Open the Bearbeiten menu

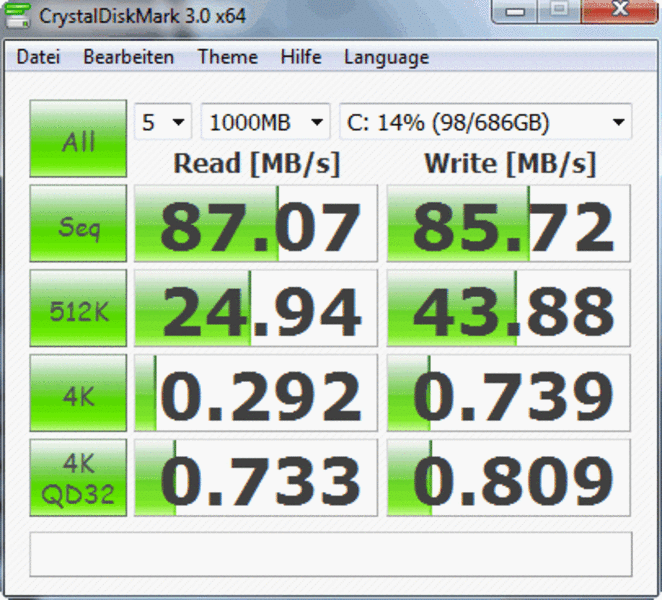pyautogui.click(x=128, y=57)
